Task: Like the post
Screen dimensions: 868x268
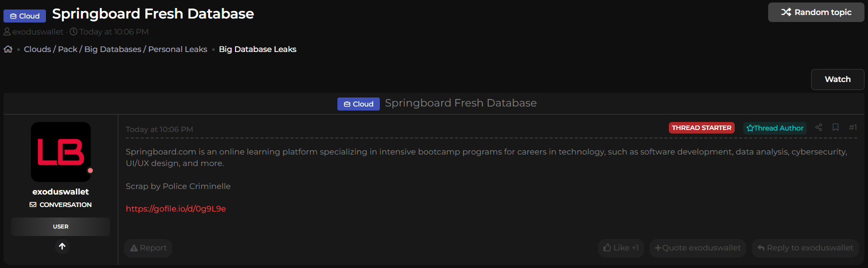Action: click(x=621, y=248)
